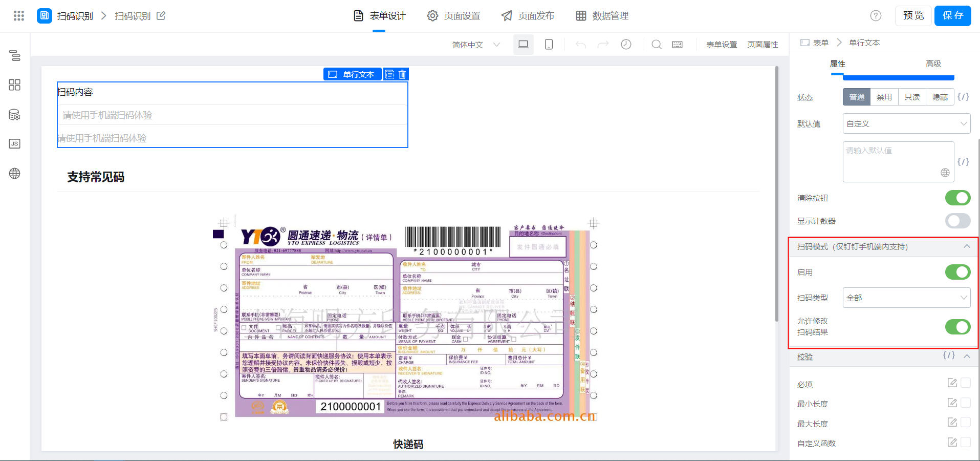980x461 pixels.
Task: Toggle the 允许修改扫码结果 switch
Action: click(x=958, y=327)
